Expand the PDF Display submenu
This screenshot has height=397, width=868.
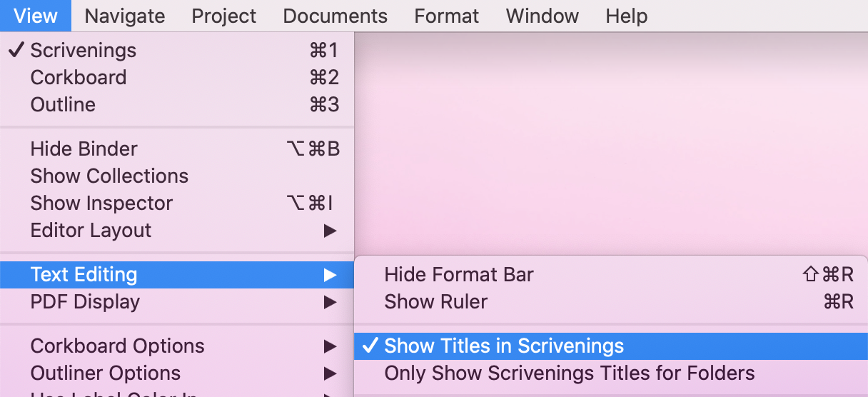pos(177,302)
